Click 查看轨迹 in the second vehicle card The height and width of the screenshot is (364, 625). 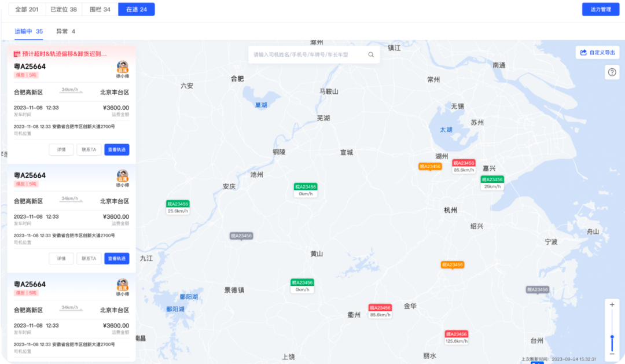pos(117,258)
